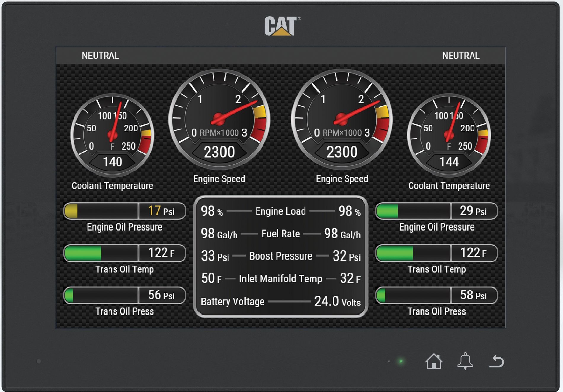Select left Engine Oil Pressure 17 Psi bar
This screenshot has width=563, height=392.
click(125, 211)
